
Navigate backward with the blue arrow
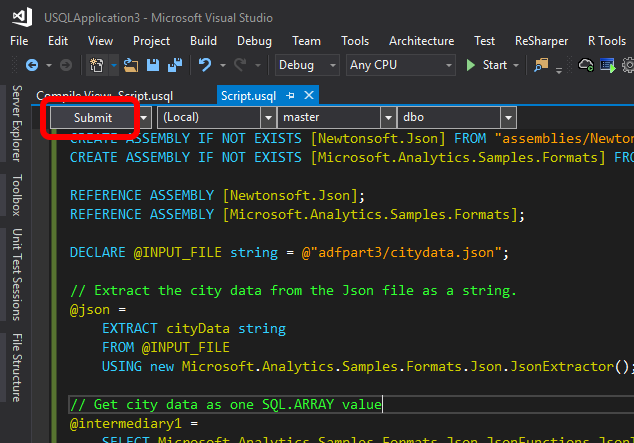(x=32, y=65)
